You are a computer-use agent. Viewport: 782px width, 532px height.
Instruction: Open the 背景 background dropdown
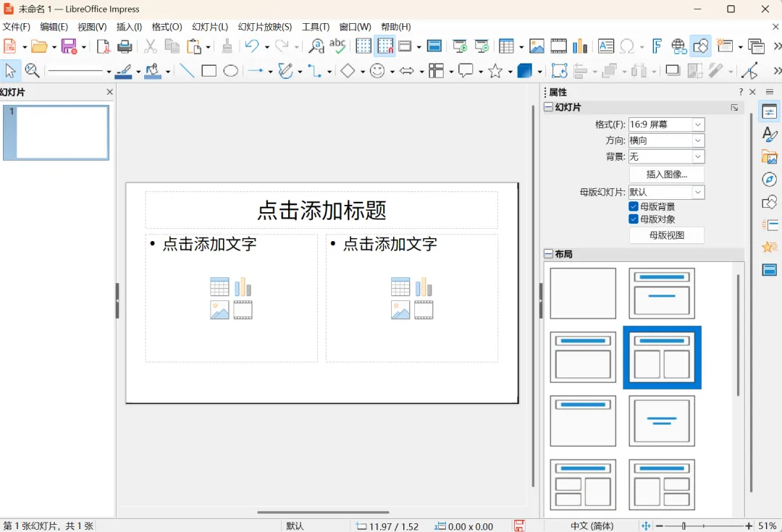[x=698, y=156]
